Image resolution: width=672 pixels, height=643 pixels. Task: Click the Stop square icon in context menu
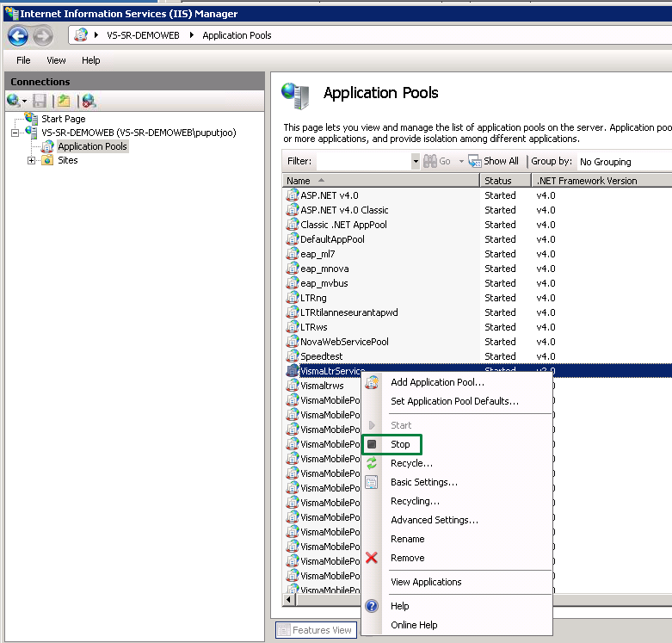point(372,444)
